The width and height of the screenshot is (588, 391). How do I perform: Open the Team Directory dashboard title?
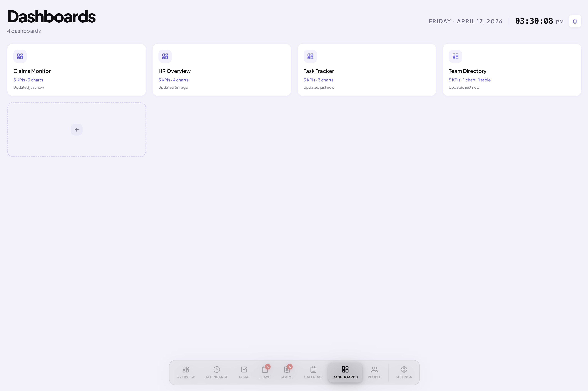coord(467,71)
